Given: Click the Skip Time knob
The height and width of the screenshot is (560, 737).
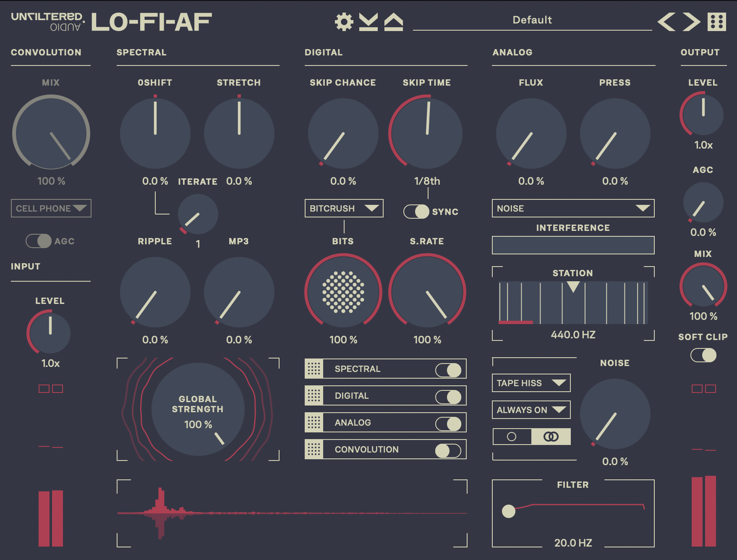Looking at the screenshot, I should coord(427,133).
